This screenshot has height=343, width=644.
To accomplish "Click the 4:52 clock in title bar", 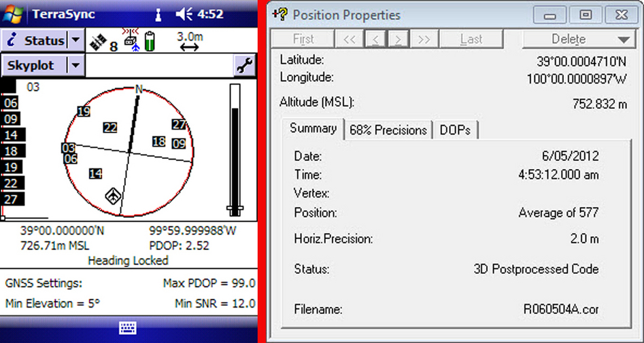I will [x=210, y=14].
